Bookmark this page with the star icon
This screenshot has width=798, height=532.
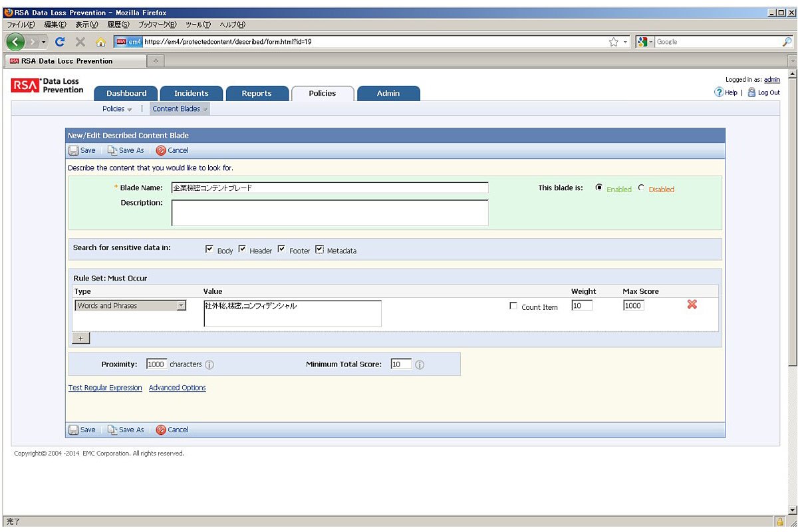click(x=614, y=42)
